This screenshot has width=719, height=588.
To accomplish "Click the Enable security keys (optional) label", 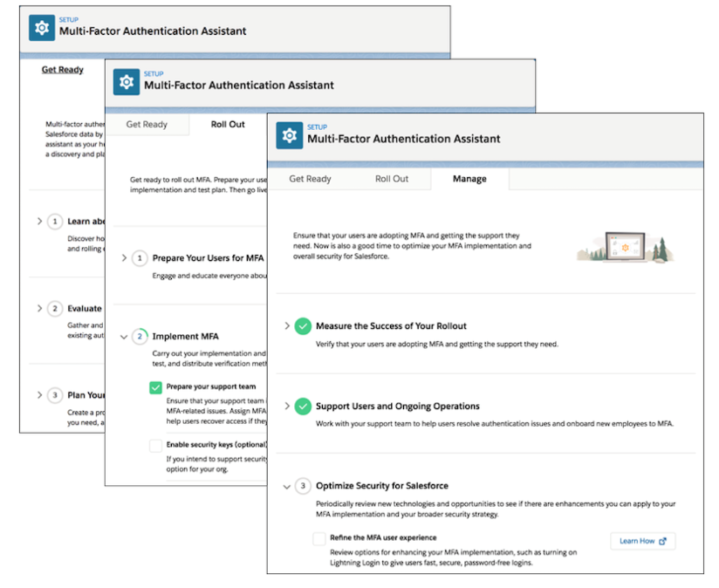I will [x=217, y=445].
